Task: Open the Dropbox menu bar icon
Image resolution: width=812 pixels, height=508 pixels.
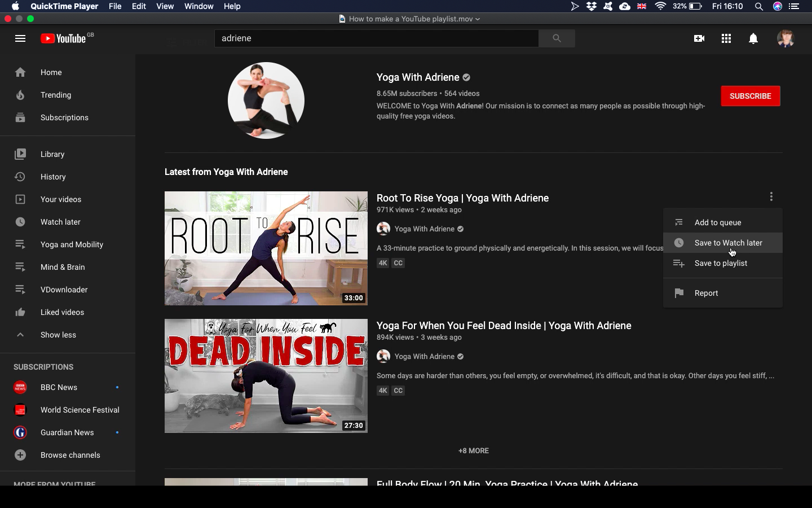Action: pos(592,6)
